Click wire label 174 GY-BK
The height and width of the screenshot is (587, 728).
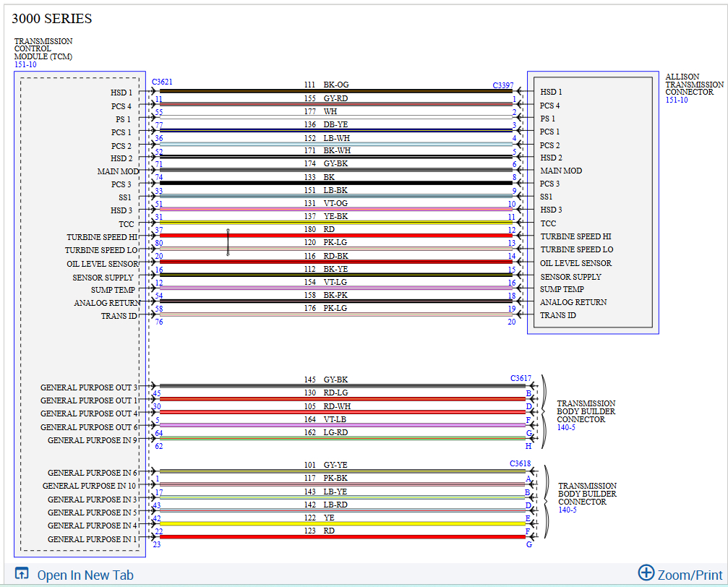click(326, 163)
